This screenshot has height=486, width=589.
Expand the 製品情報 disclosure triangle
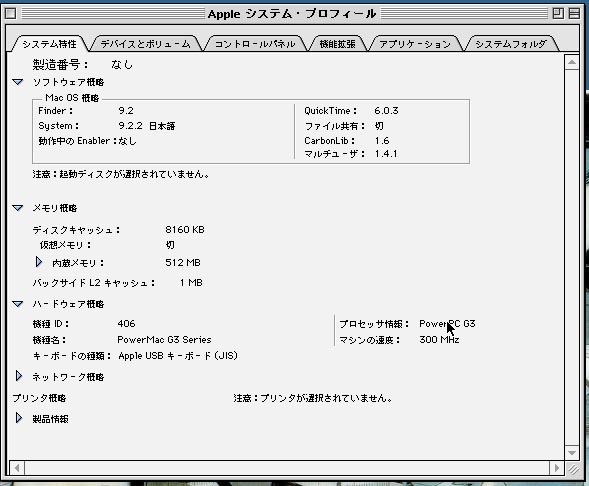pyautogui.click(x=19, y=418)
